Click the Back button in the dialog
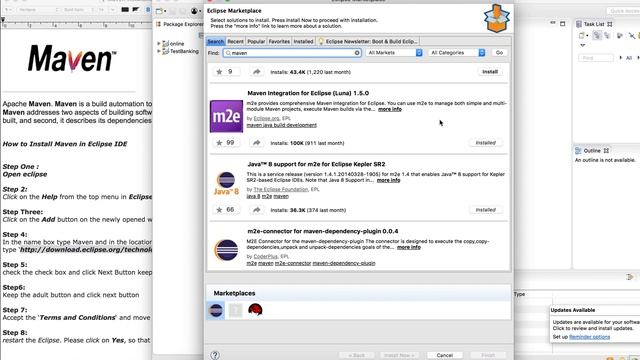This screenshot has height=360, width=640. [x=356, y=355]
